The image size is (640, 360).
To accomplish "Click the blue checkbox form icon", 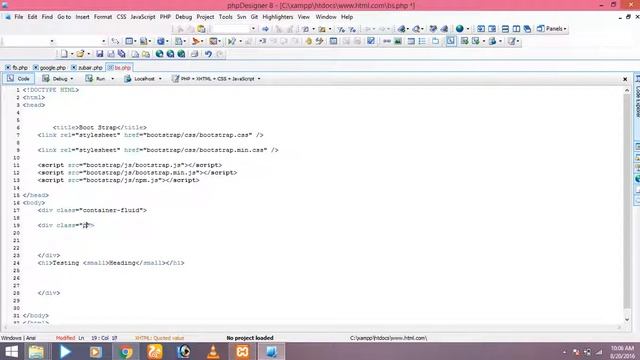I will tap(371, 41).
